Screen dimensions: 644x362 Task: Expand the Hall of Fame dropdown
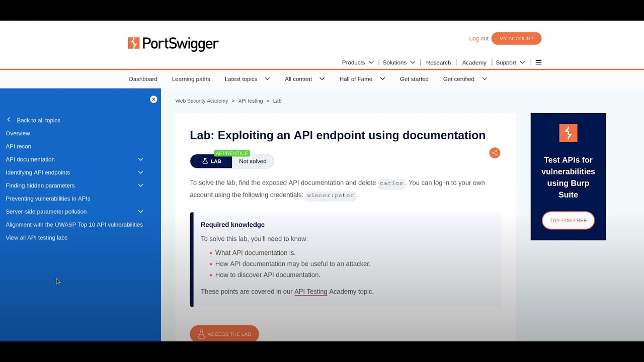click(362, 79)
